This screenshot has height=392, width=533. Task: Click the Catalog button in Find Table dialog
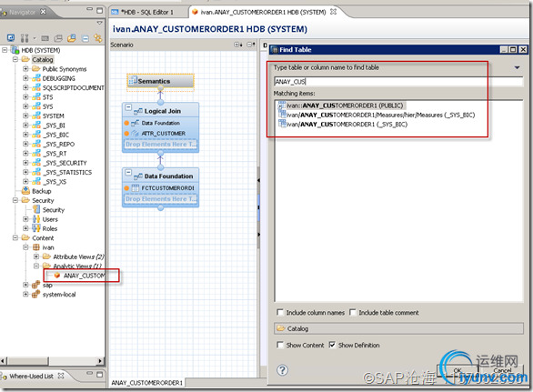coord(398,328)
